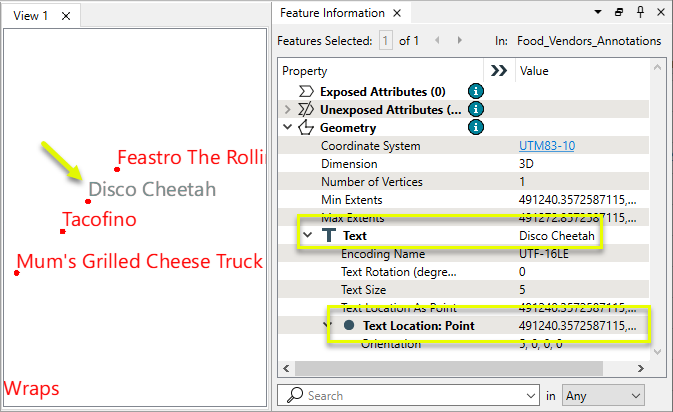Screen dimensions: 673x412
Task: Select the Disco Cheetah label in the view
Action: (151, 189)
